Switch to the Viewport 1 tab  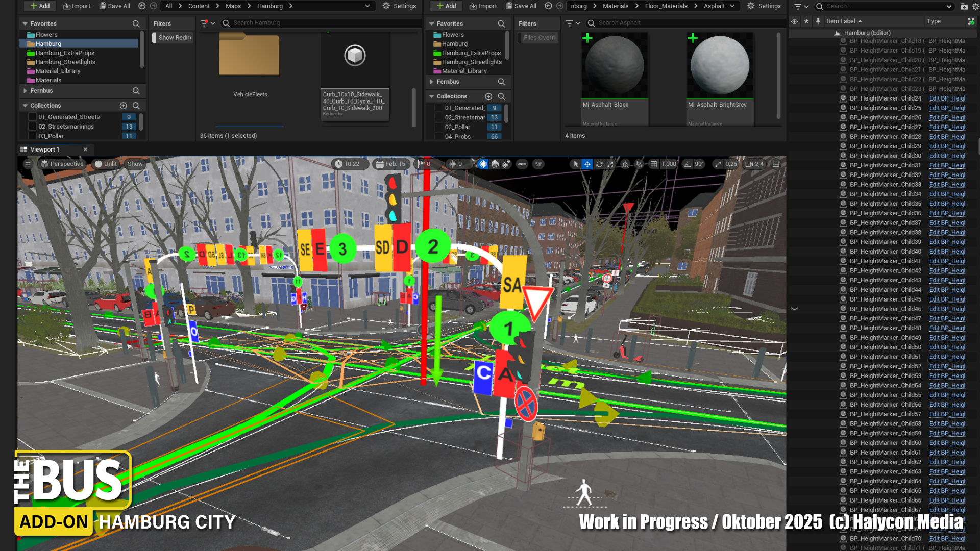coord(44,149)
